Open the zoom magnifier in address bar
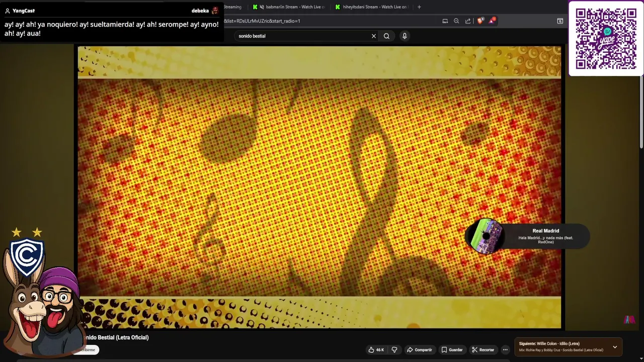The height and width of the screenshot is (362, 644). pyautogui.click(x=456, y=21)
